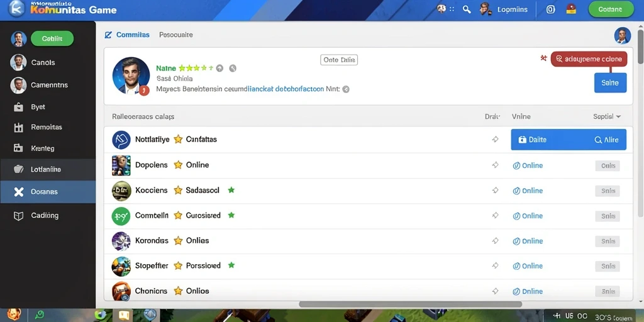Toggle favorite star for Nottlatiiye
The image size is (644, 322).
coord(178,139)
